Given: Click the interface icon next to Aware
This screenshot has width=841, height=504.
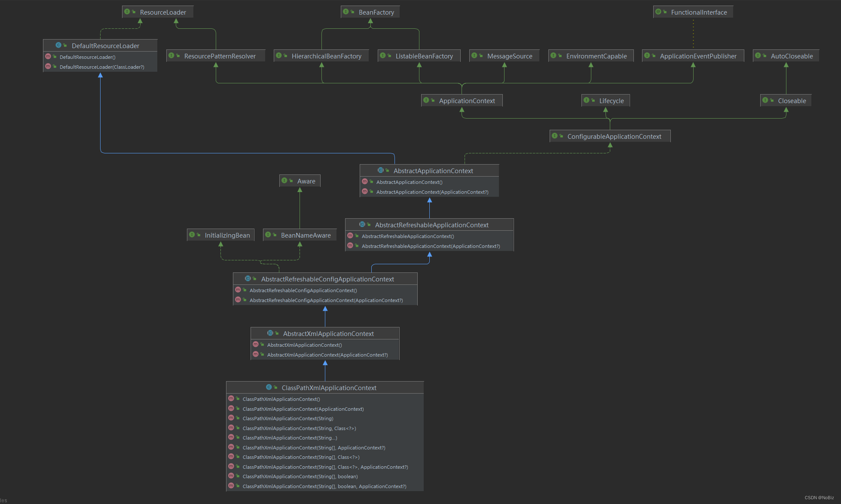Looking at the screenshot, I should tap(284, 181).
